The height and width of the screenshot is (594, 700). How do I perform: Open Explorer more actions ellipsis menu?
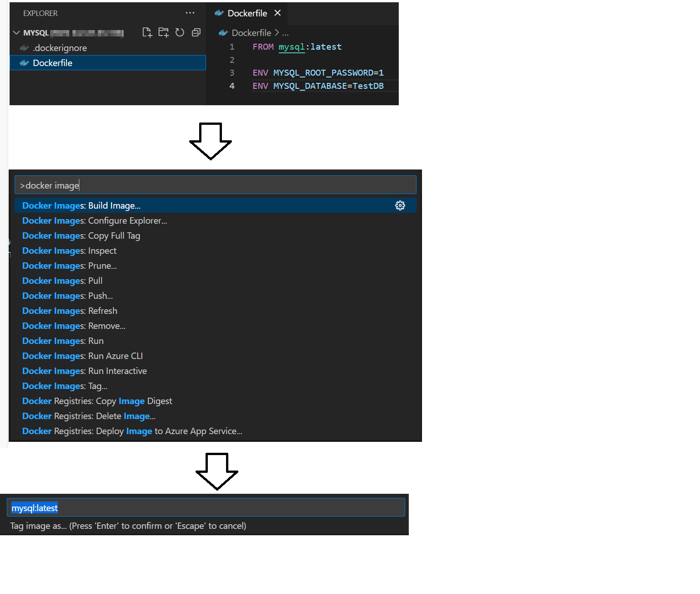190,13
